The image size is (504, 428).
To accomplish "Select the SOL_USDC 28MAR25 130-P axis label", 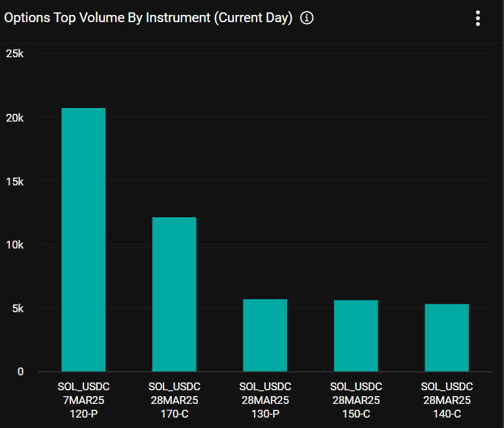I will (x=265, y=399).
